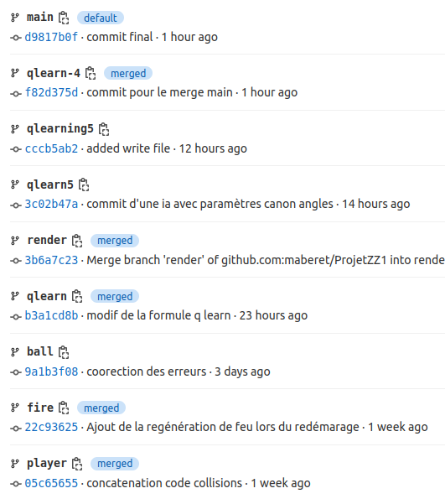Copy the ball branch name
445x504 pixels.
[x=64, y=352]
